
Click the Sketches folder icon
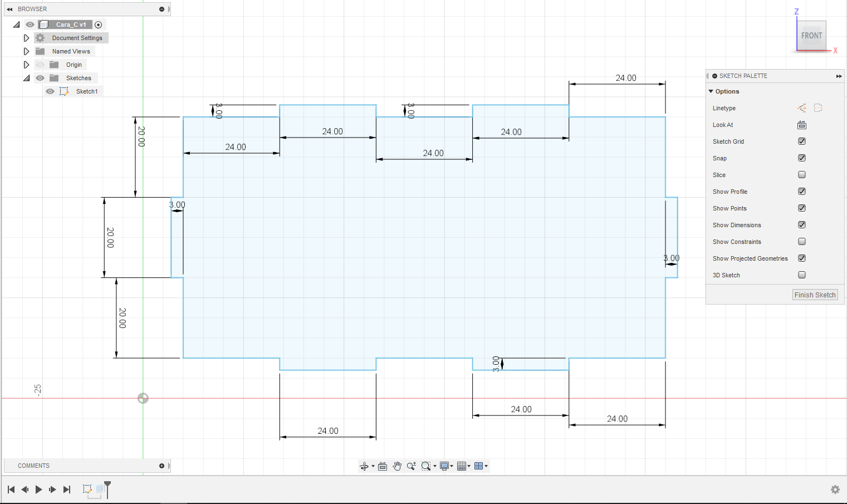click(54, 78)
